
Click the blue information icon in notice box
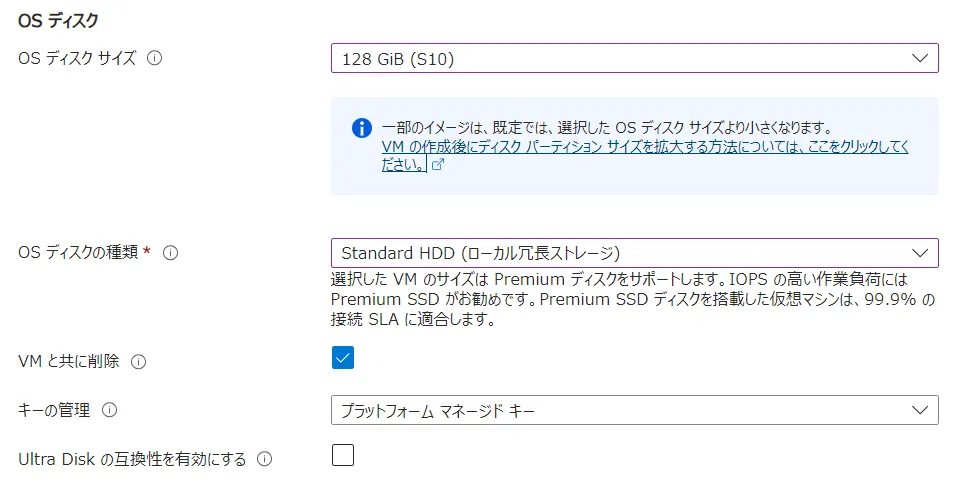(361, 128)
